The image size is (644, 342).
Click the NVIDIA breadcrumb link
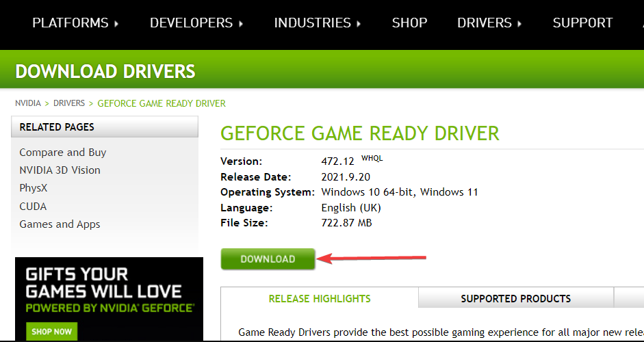(28, 103)
